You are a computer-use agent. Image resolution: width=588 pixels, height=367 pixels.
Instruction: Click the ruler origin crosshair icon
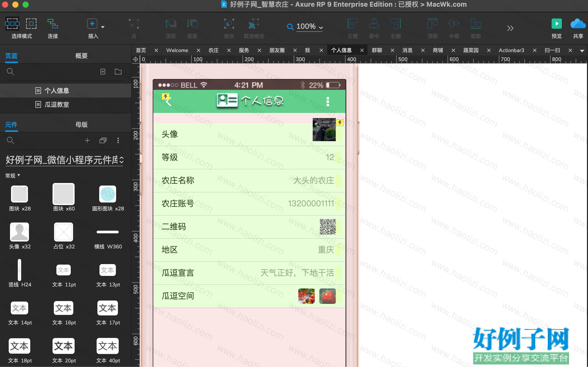point(136,60)
